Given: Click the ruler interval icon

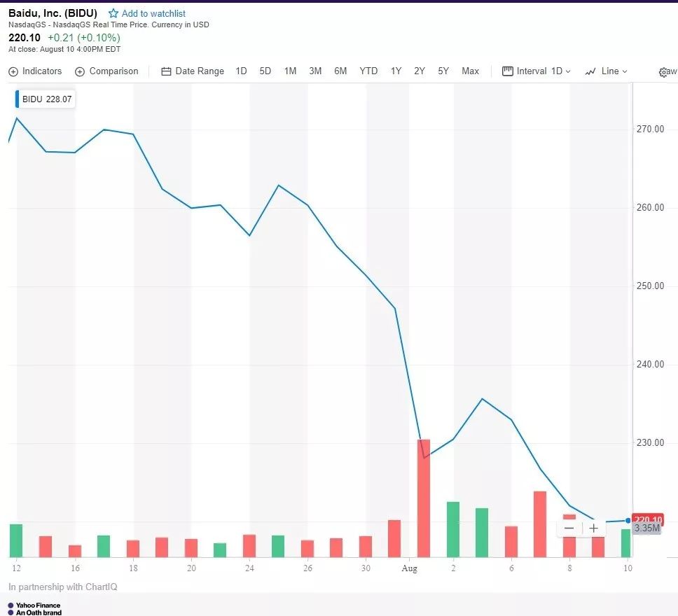Looking at the screenshot, I should coord(508,71).
